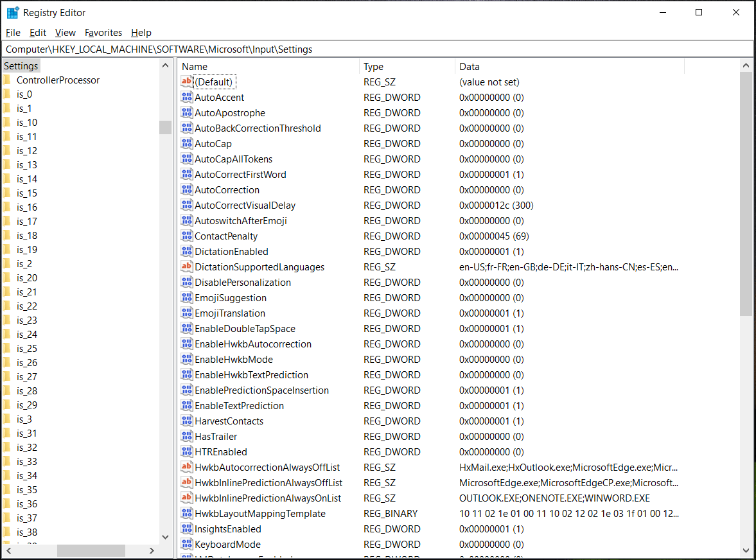Screen dimensions: 756x560
Task: Click the icon next to DictationEnabled
Action: pyautogui.click(x=186, y=251)
